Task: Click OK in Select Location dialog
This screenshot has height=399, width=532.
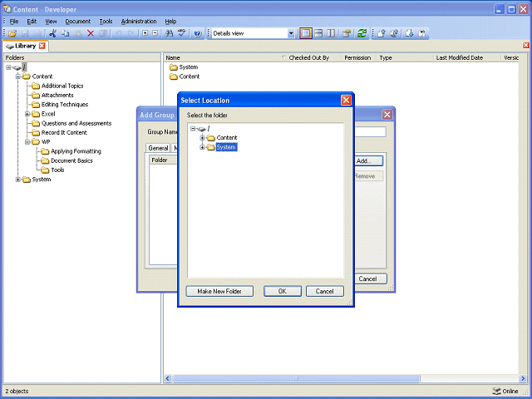Action: (x=283, y=291)
